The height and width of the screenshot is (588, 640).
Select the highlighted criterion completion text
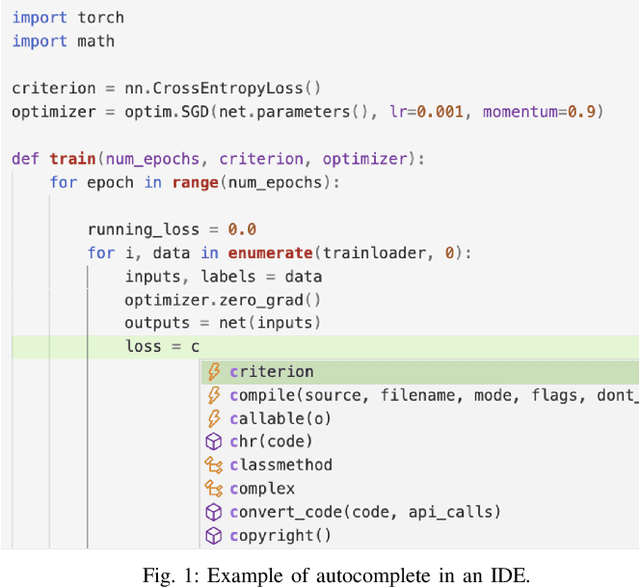pyautogui.click(x=271, y=372)
